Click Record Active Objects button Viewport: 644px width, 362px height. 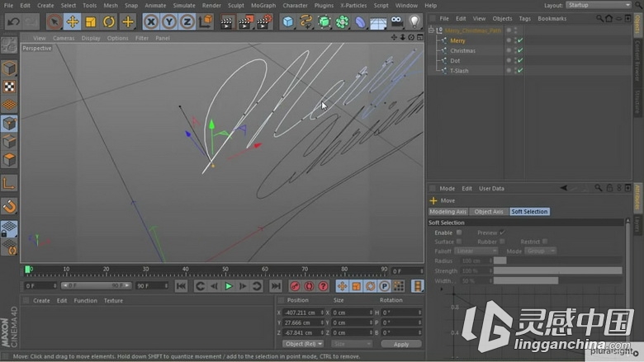click(x=295, y=286)
